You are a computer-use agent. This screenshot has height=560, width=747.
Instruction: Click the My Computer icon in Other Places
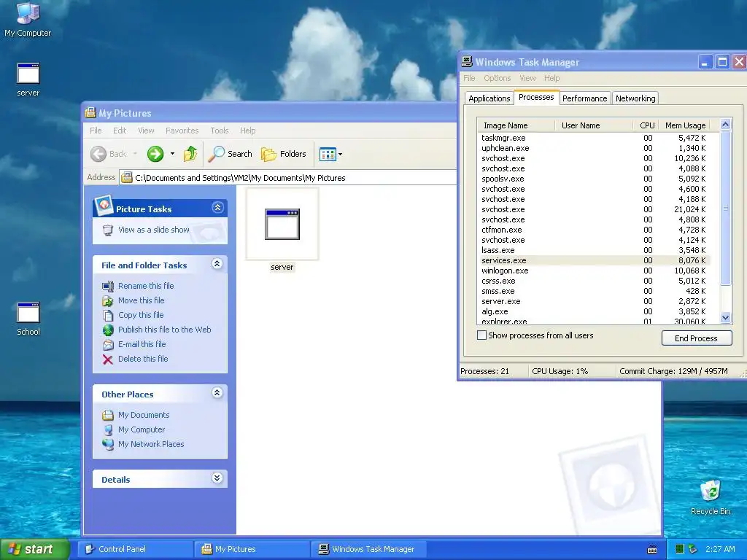pyautogui.click(x=108, y=429)
